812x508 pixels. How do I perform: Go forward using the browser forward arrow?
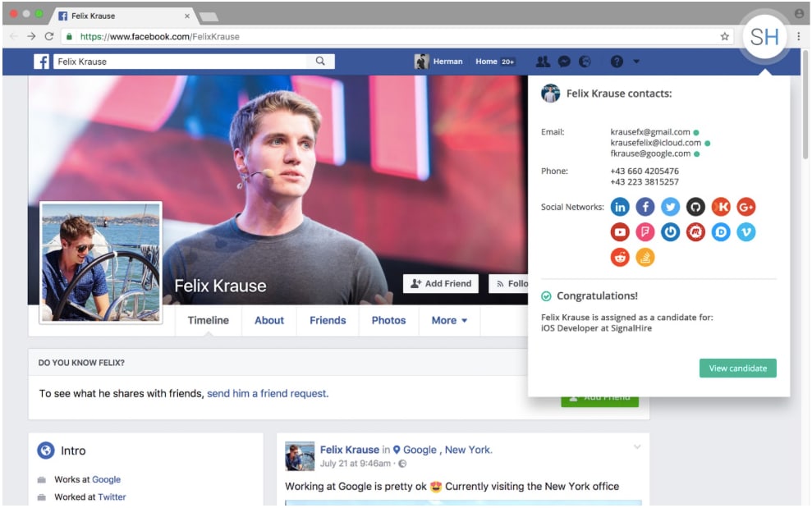pyautogui.click(x=31, y=36)
